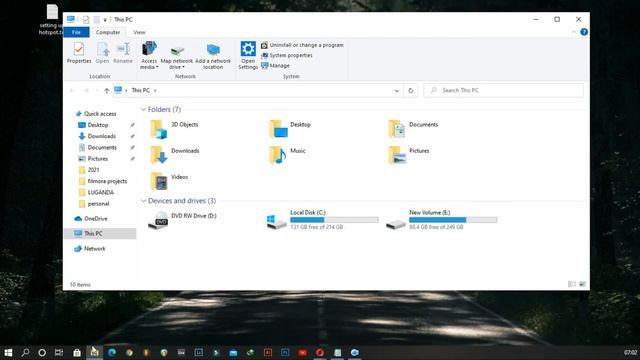Open the Customize Quick Access Toolbar dropdown
Viewport: 640px width, 360px height.
(105, 20)
